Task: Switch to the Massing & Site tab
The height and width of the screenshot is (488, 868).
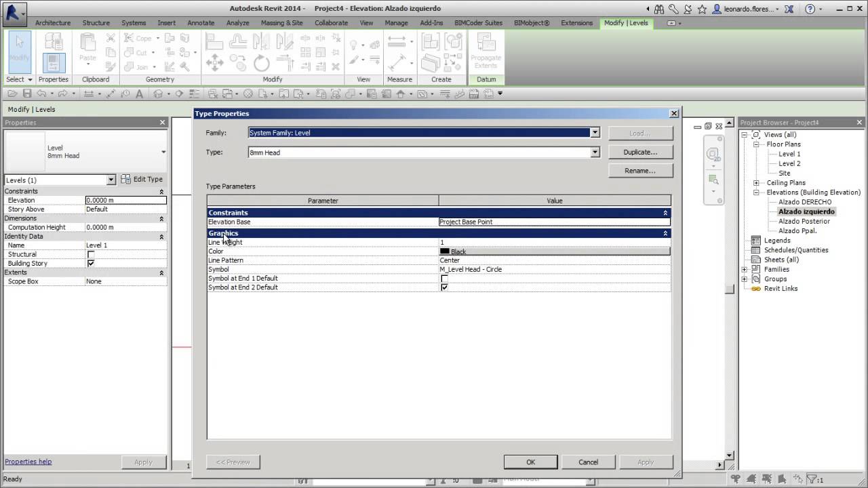Action: 282,22
